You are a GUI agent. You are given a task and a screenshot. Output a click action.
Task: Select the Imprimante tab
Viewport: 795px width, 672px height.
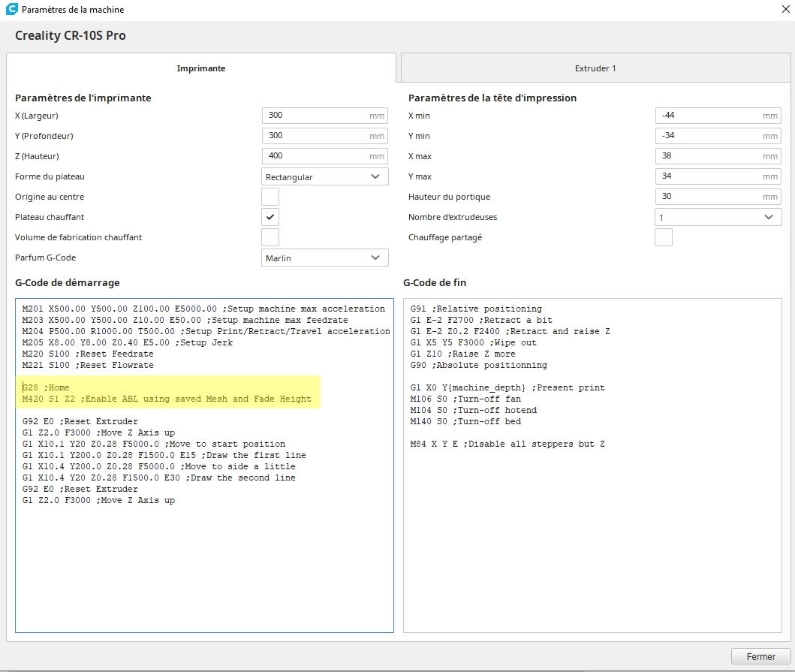pos(200,68)
